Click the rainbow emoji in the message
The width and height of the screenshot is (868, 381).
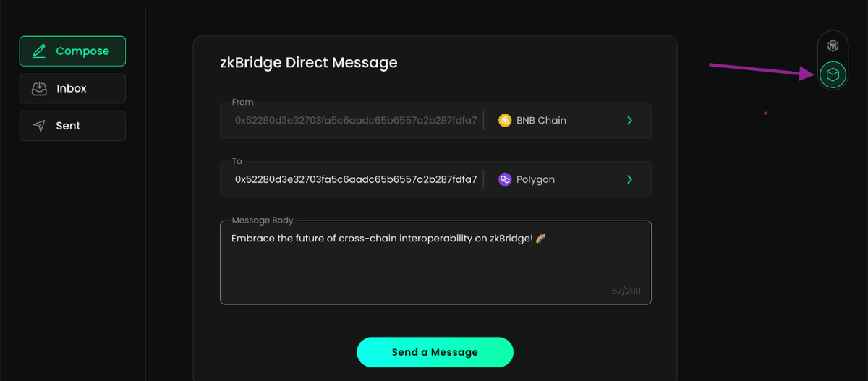[x=540, y=239]
